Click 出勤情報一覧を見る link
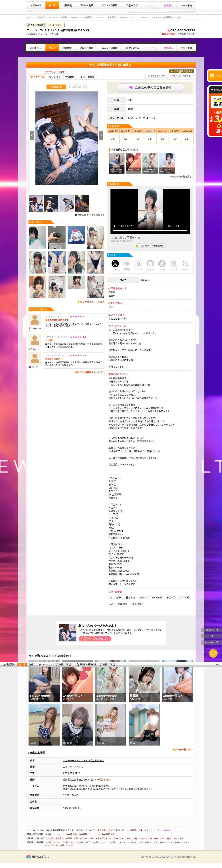 click(181, 177)
